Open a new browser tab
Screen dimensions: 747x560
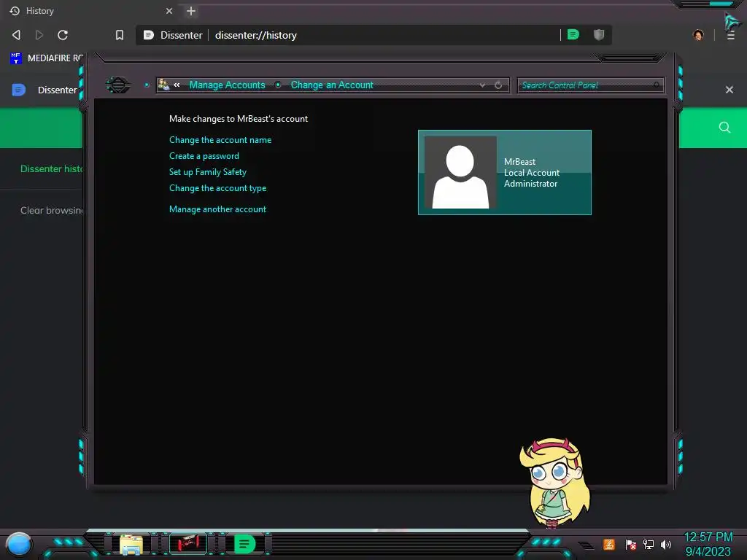tap(191, 11)
